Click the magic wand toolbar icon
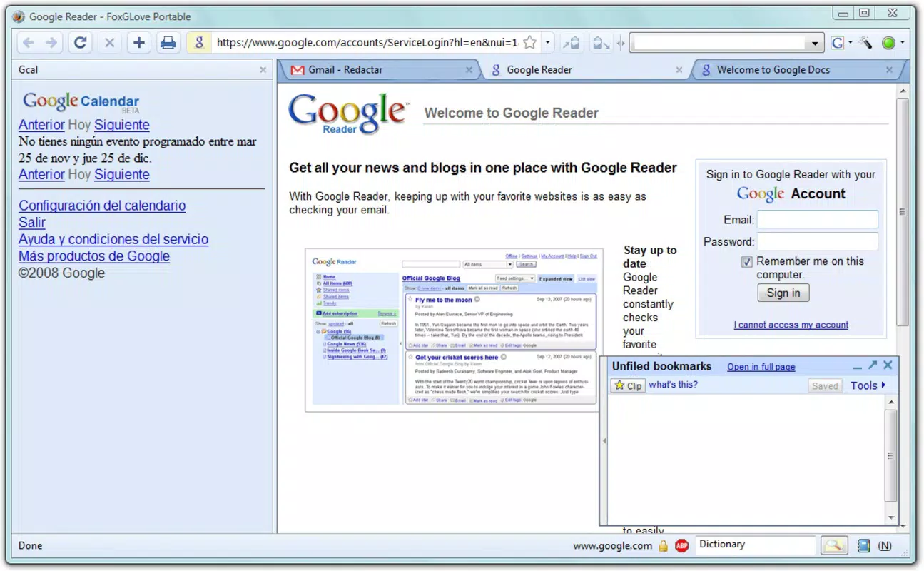 click(x=866, y=43)
